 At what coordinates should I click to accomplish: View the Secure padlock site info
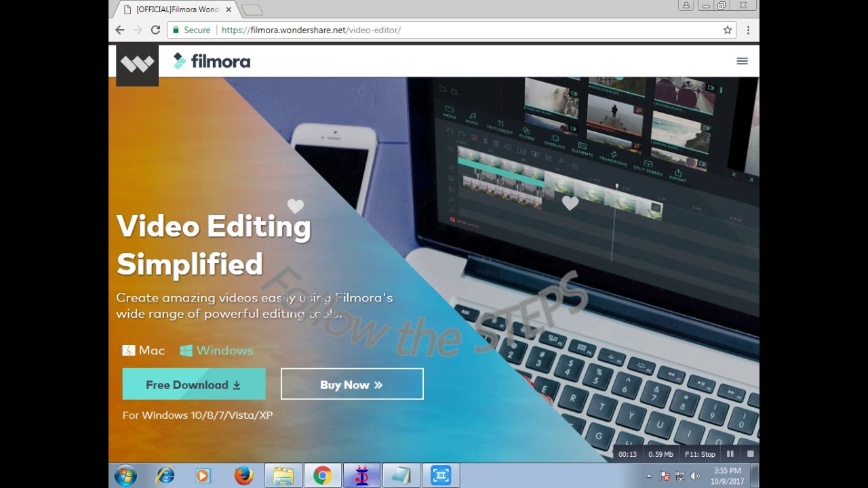(191, 30)
